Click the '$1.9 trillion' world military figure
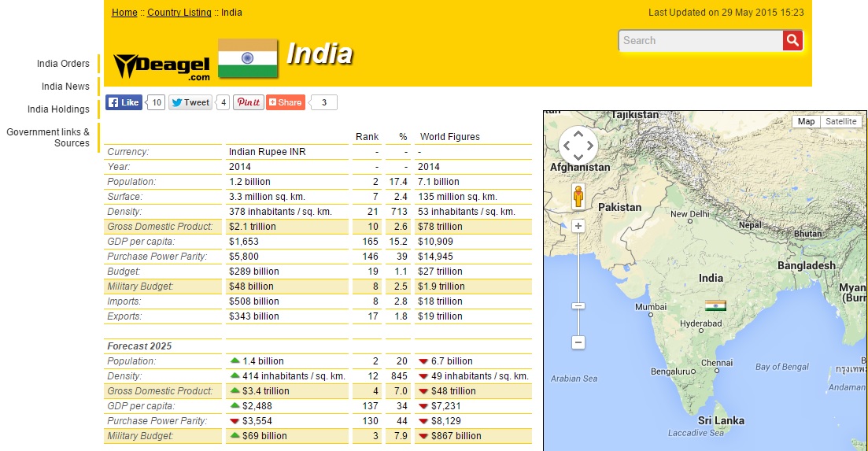 click(441, 286)
